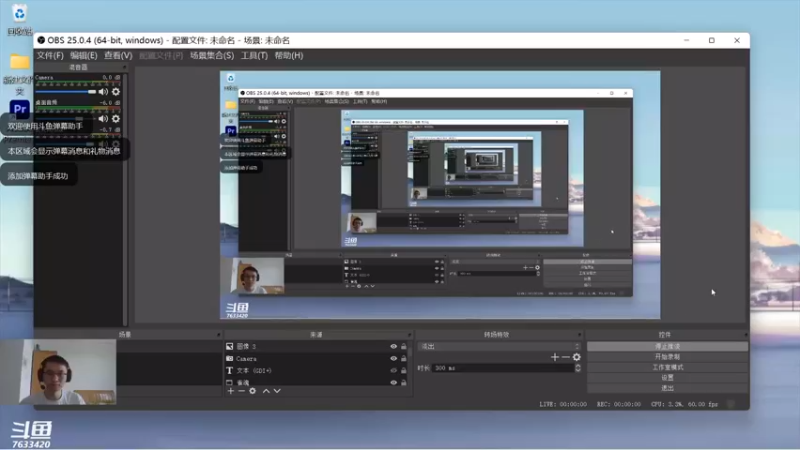Lock the last source below 文本 (GDI+)
800x450 pixels.
click(404, 382)
